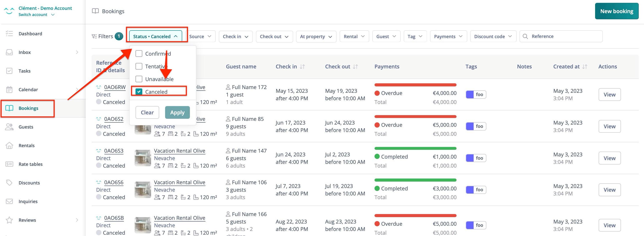
Task: Apply the selected status filter
Action: pyautogui.click(x=177, y=113)
